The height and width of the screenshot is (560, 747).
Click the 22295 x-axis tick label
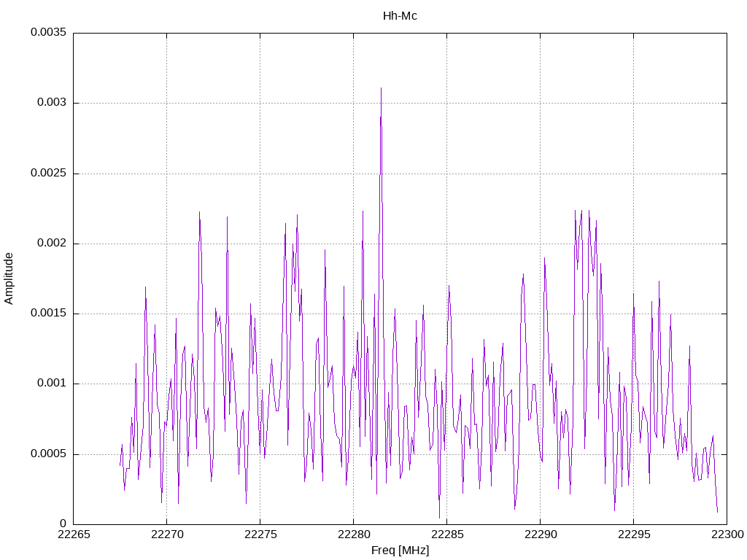633,536
